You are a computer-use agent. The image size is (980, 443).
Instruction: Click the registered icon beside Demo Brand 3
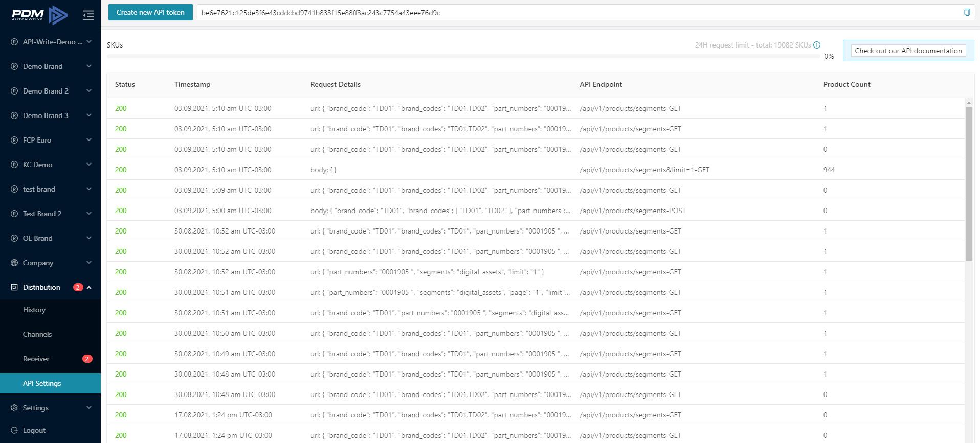[x=14, y=115]
